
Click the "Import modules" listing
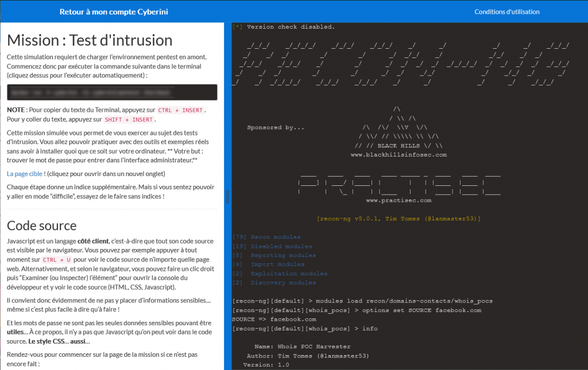[264, 264]
